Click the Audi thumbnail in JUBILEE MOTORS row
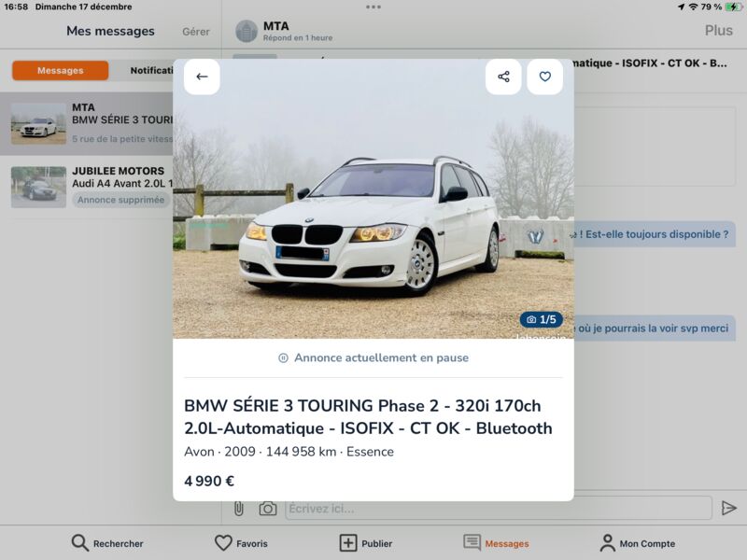Screen dimensions: 747x560 click(38, 187)
